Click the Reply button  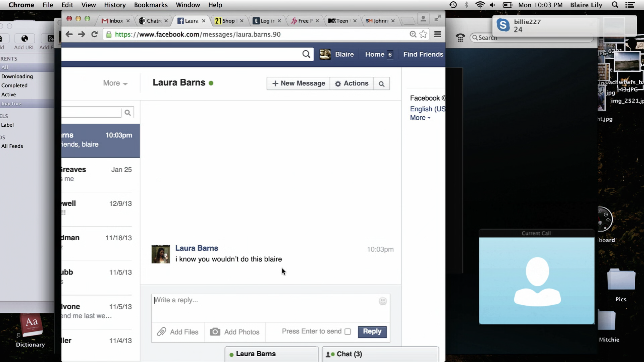point(372,331)
